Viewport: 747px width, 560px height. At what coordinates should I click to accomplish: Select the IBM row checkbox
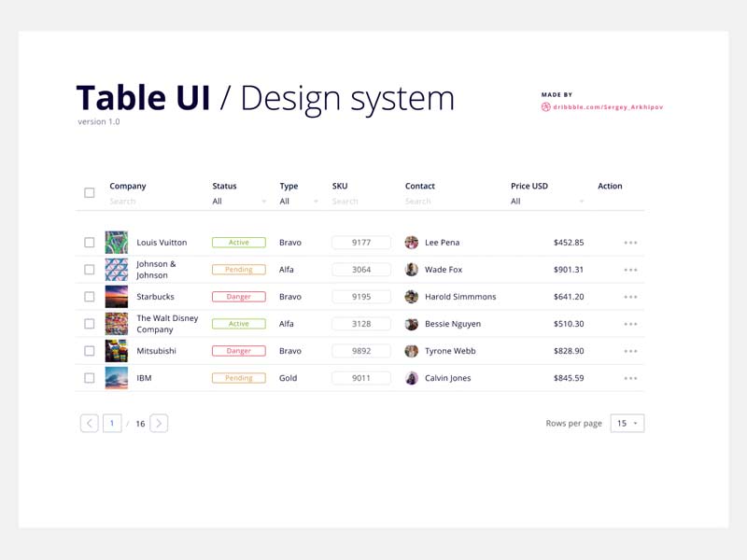click(89, 378)
